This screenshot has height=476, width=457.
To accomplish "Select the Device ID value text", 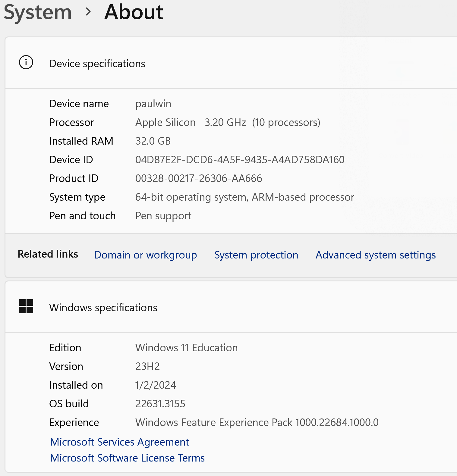I will click(x=240, y=160).
